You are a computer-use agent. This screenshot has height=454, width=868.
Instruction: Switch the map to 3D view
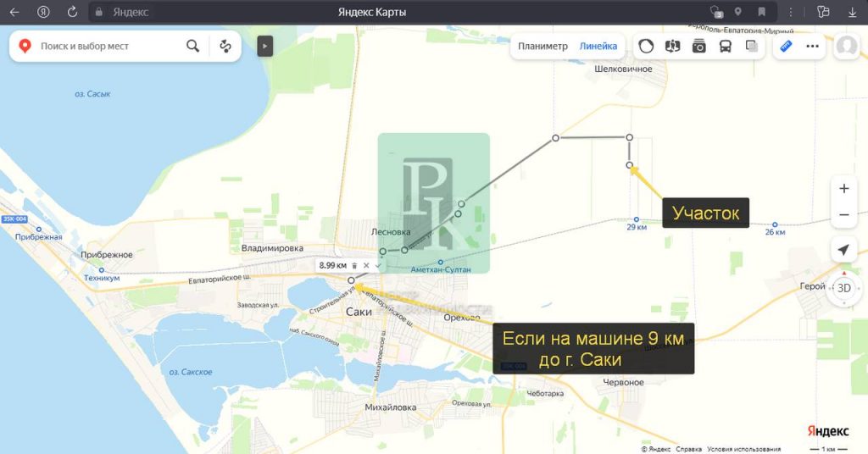(x=843, y=288)
